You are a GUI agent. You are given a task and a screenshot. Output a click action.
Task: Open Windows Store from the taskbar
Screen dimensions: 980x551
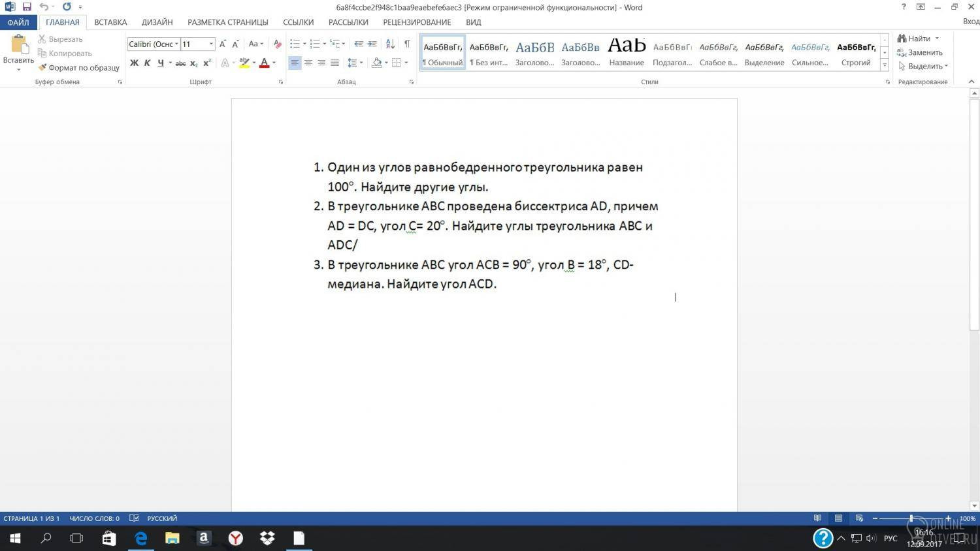108,538
